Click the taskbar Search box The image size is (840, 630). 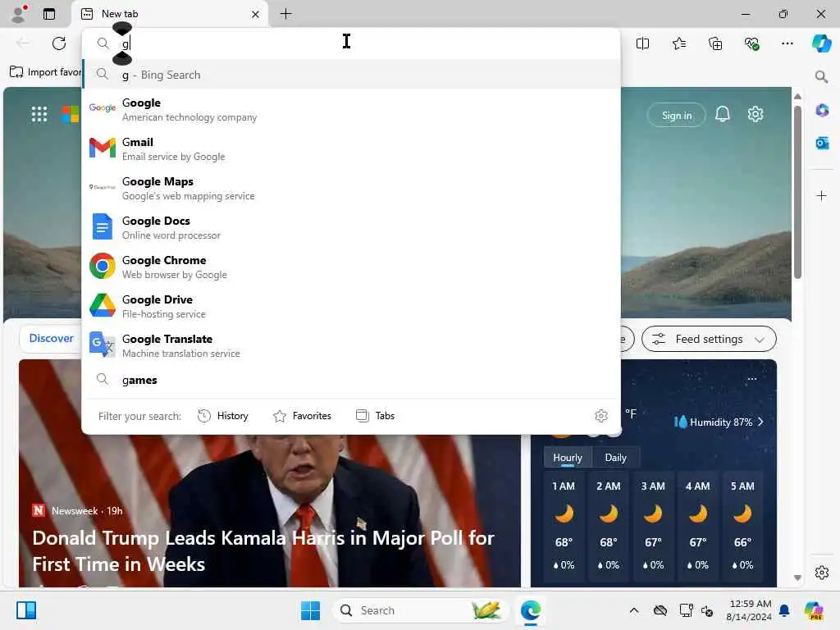420,610
